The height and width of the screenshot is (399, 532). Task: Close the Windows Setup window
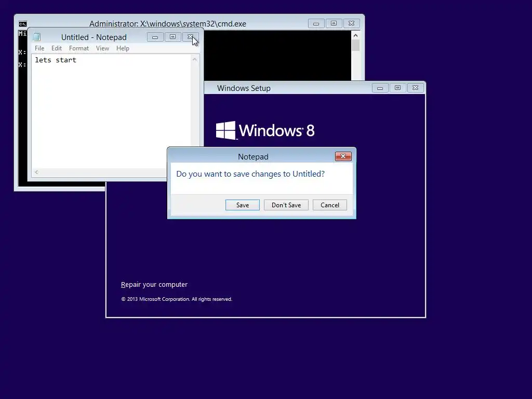click(415, 88)
